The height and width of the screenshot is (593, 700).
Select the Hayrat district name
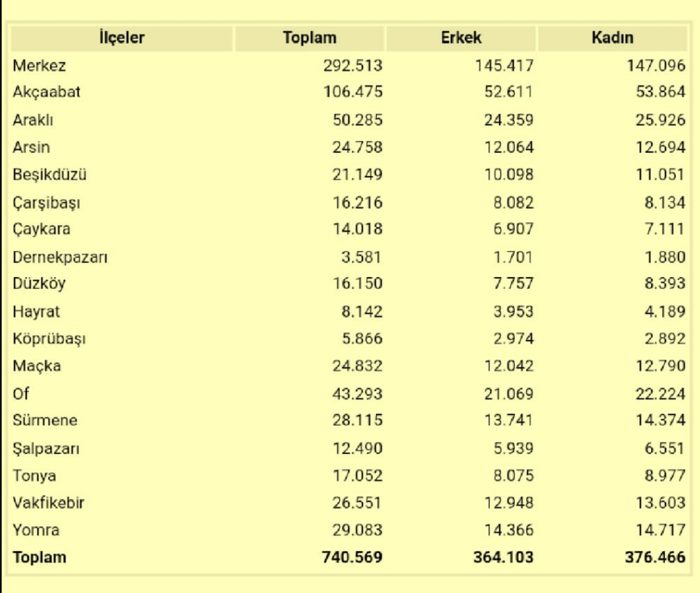click(x=36, y=312)
